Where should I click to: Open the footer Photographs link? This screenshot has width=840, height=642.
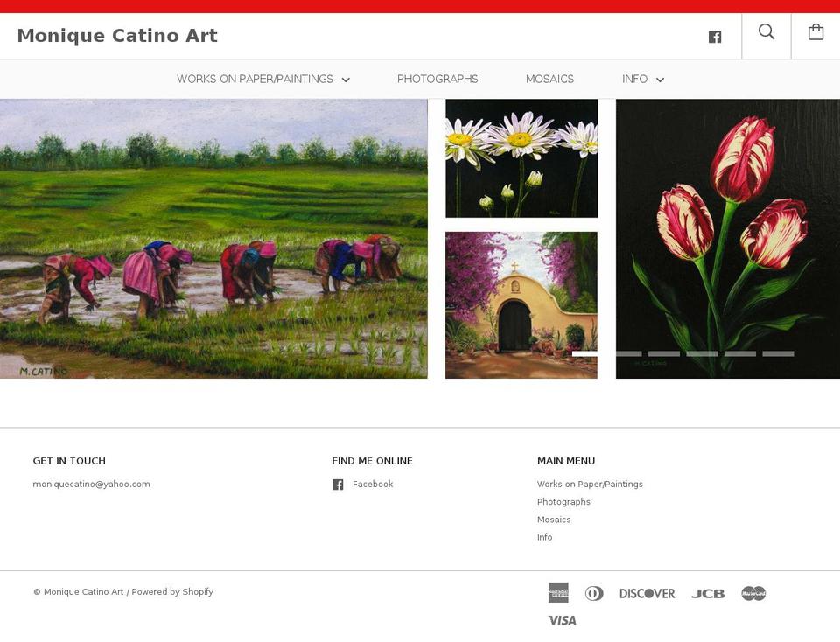tap(563, 502)
